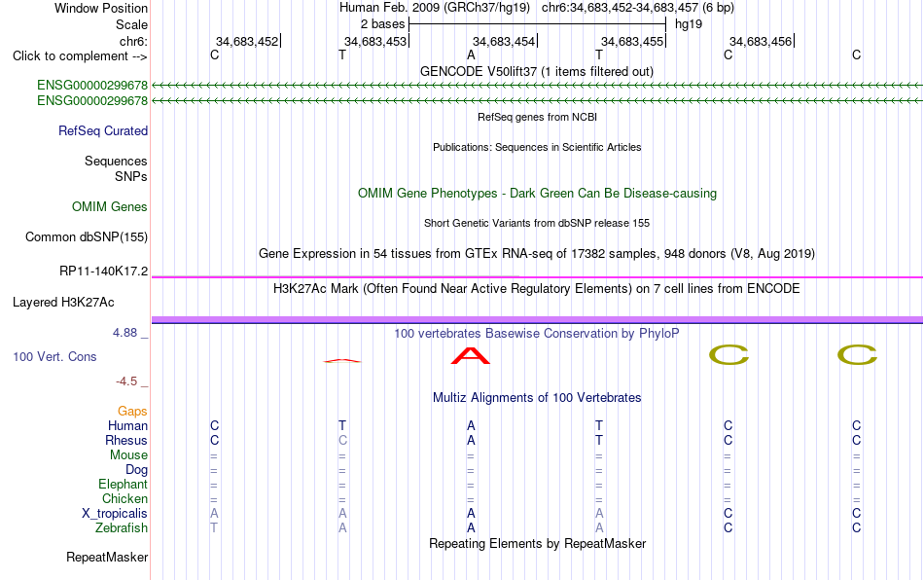Click the RepeatMasker track label
This screenshot has height=580, width=924.
107,557
